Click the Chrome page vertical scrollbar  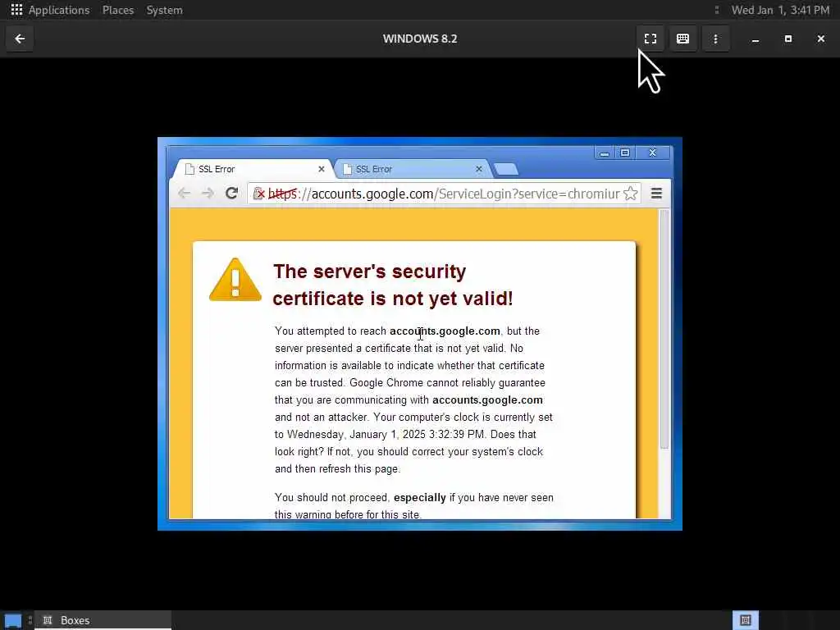[x=664, y=330]
